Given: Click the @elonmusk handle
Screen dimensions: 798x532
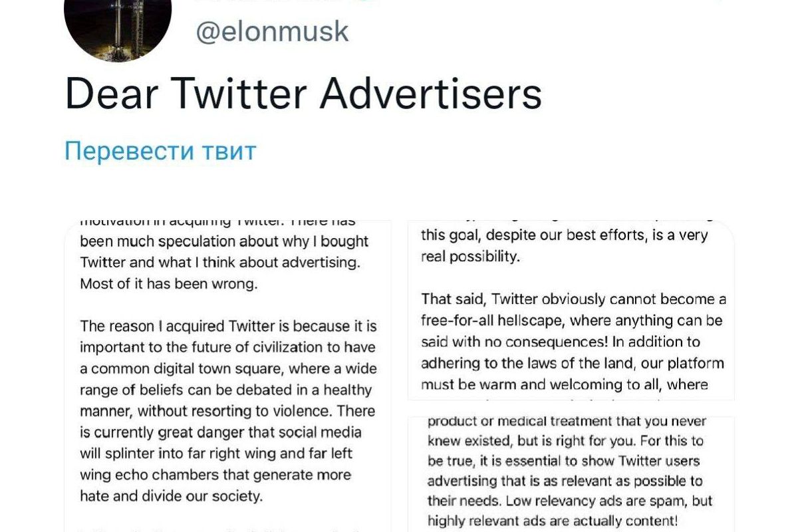Looking at the screenshot, I should click(272, 31).
